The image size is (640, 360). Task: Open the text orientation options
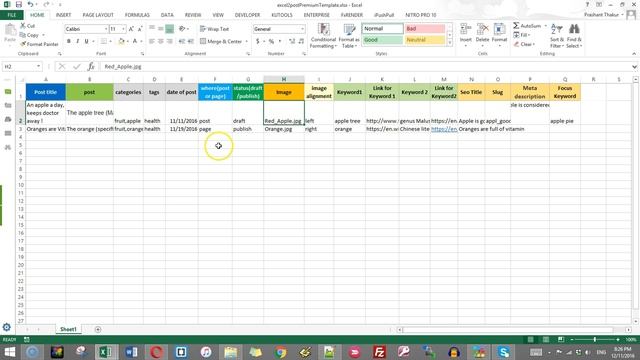point(183,29)
